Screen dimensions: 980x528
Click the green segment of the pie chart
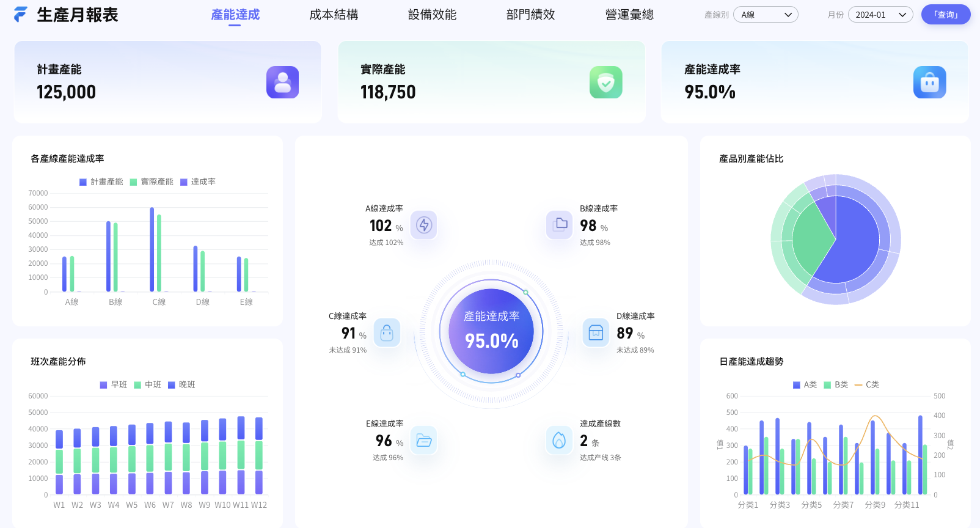point(810,241)
